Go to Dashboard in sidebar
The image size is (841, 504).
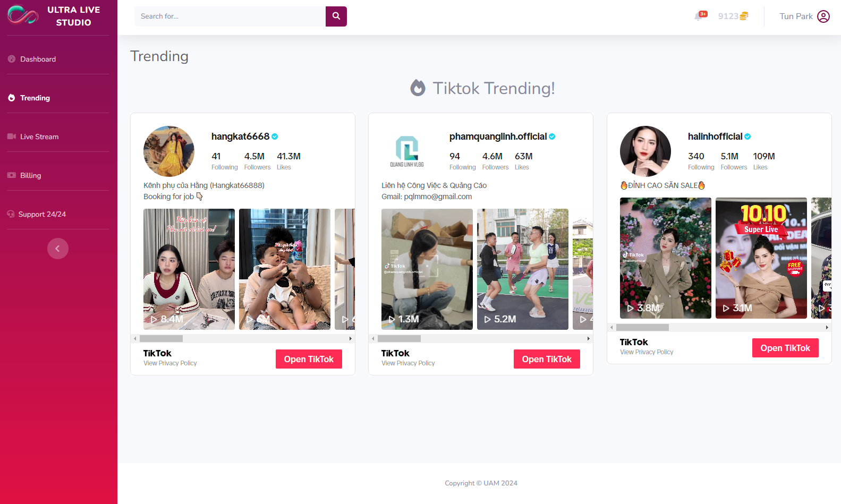point(38,59)
